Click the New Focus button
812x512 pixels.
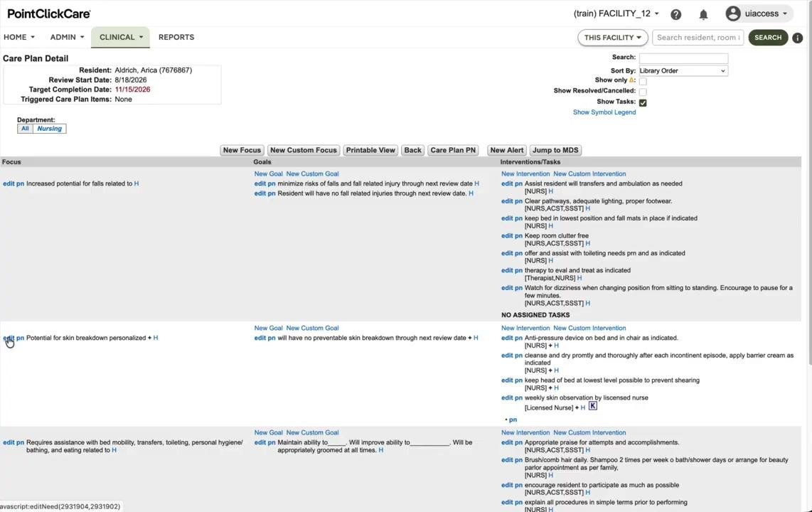pyautogui.click(x=242, y=150)
